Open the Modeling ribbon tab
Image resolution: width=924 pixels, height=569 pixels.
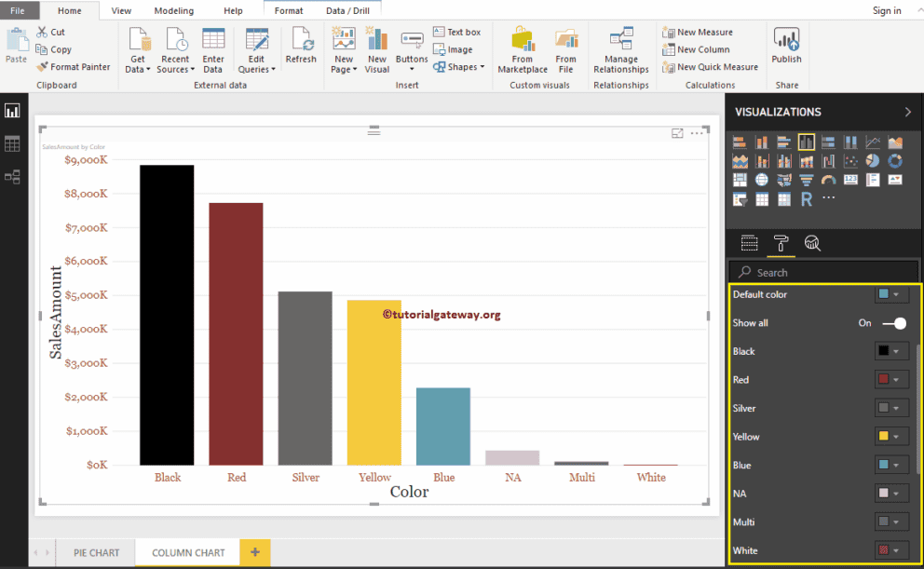point(173,10)
